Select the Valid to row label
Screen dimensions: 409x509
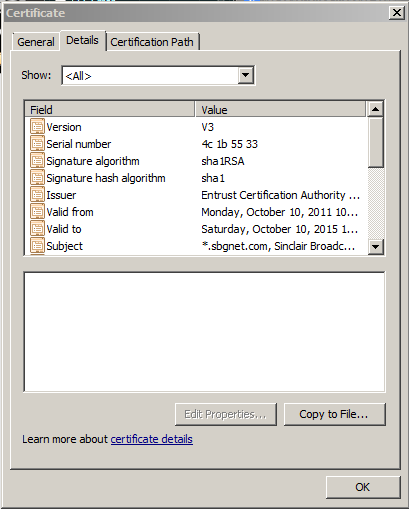(64, 229)
